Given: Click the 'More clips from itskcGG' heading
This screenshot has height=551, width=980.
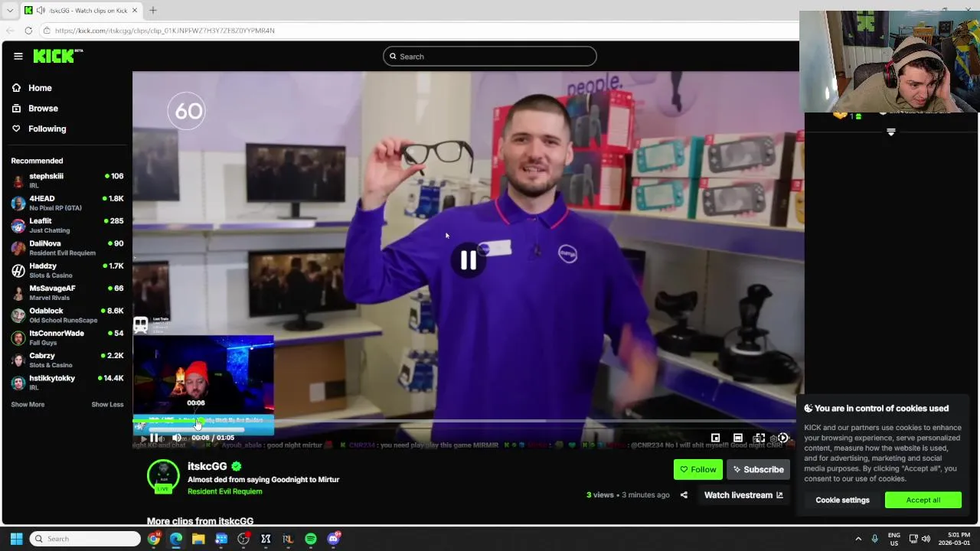Looking at the screenshot, I should 200,521.
